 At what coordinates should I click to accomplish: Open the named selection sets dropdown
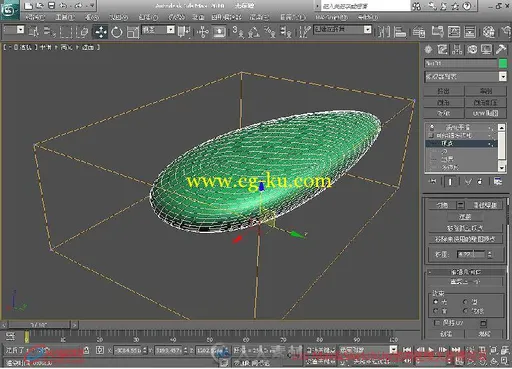click(x=367, y=30)
